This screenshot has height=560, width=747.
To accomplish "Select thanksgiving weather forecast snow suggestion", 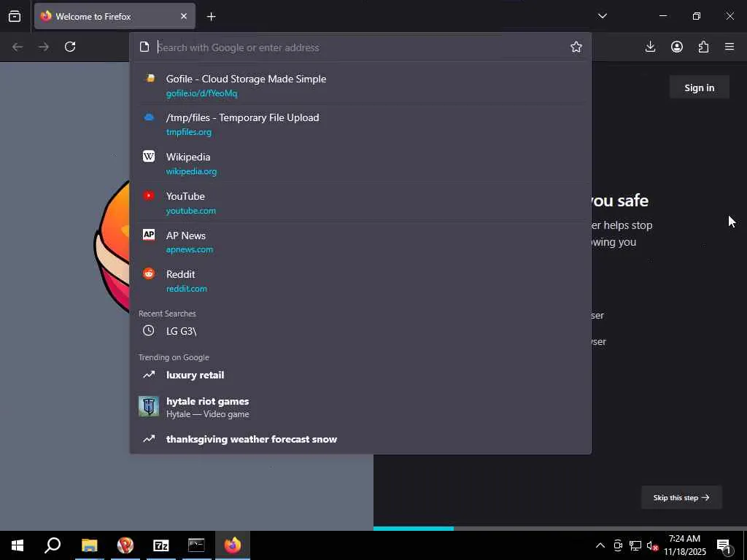I will (360, 439).
